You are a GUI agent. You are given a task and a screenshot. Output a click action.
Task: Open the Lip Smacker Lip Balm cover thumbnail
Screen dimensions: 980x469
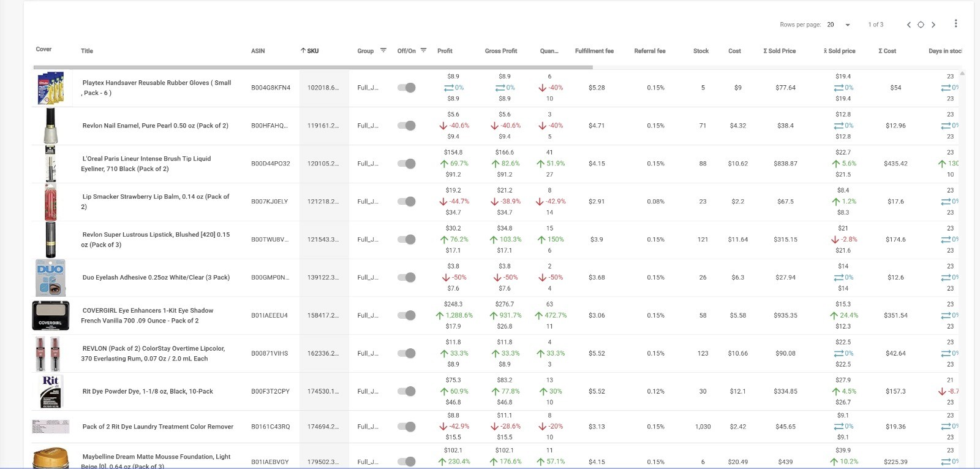(50, 202)
